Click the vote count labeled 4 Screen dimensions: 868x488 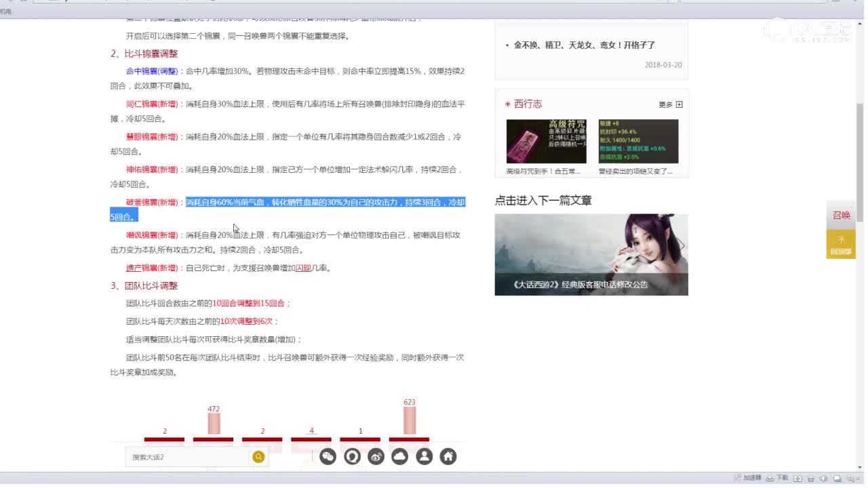click(312, 431)
